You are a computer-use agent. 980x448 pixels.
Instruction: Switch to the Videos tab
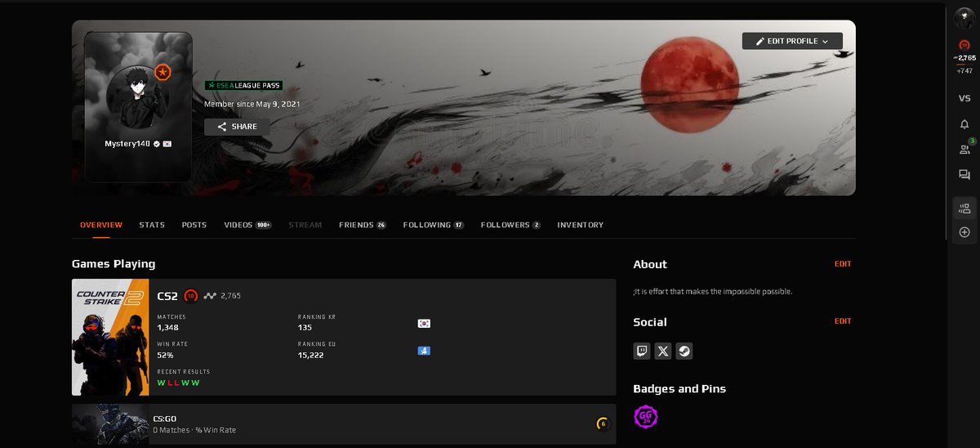(247, 225)
